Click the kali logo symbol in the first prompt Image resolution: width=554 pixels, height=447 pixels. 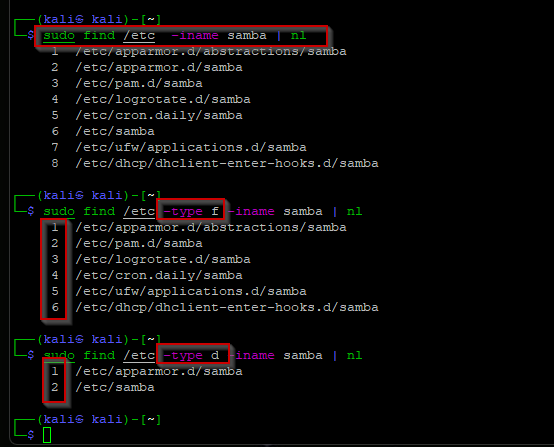(x=79, y=19)
